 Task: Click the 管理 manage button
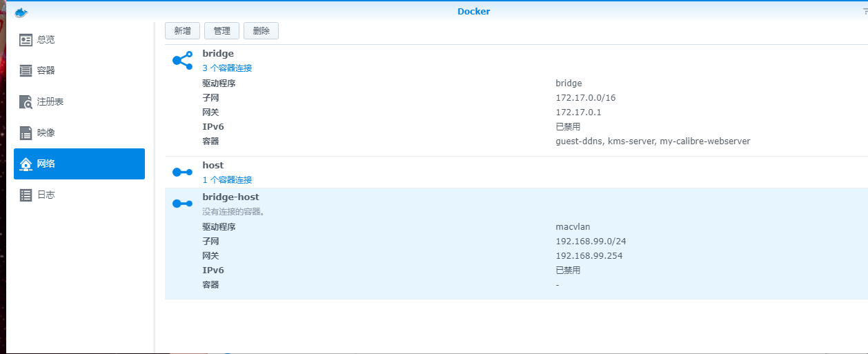click(x=221, y=31)
